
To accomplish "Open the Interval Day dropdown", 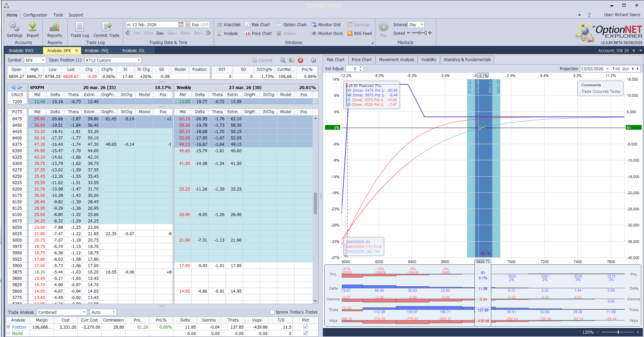I will [421, 25].
